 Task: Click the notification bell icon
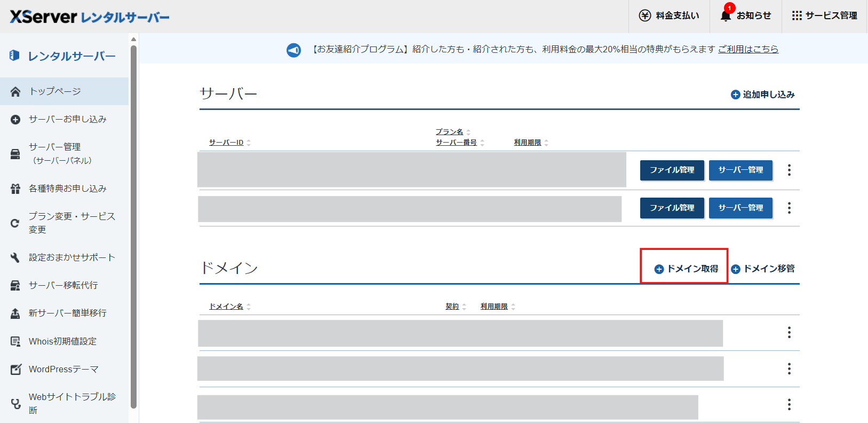click(726, 15)
